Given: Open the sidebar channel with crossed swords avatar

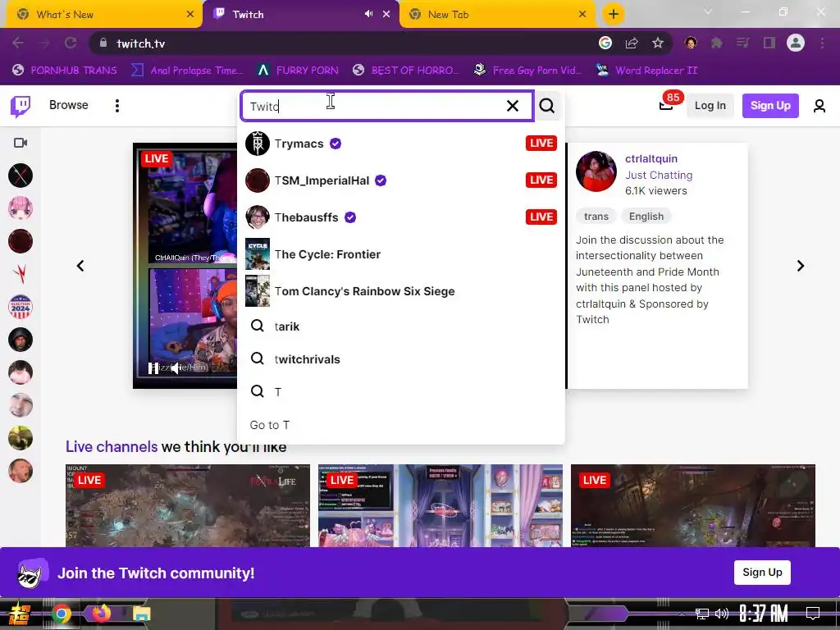Looking at the screenshot, I should point(21,176).
